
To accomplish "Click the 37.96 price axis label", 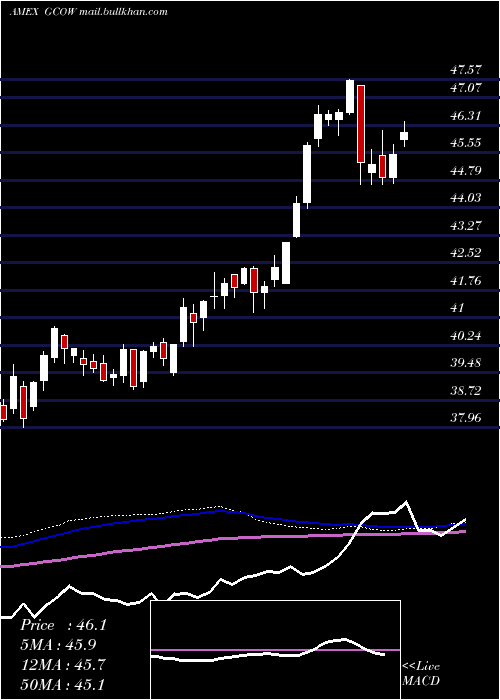I will [466, 418].
